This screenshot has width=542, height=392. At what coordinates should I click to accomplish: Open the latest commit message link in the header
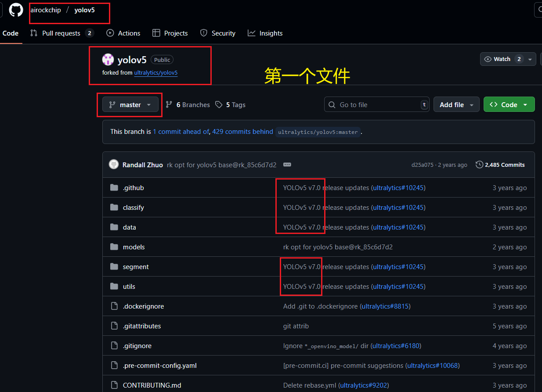tap(222, 165)
